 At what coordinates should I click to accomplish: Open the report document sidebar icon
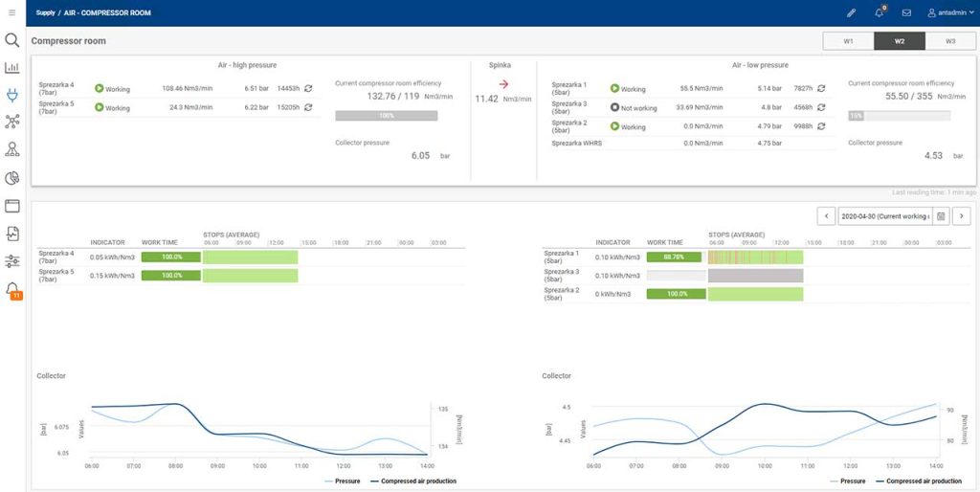pyautogui.click(x=12, y=234)
